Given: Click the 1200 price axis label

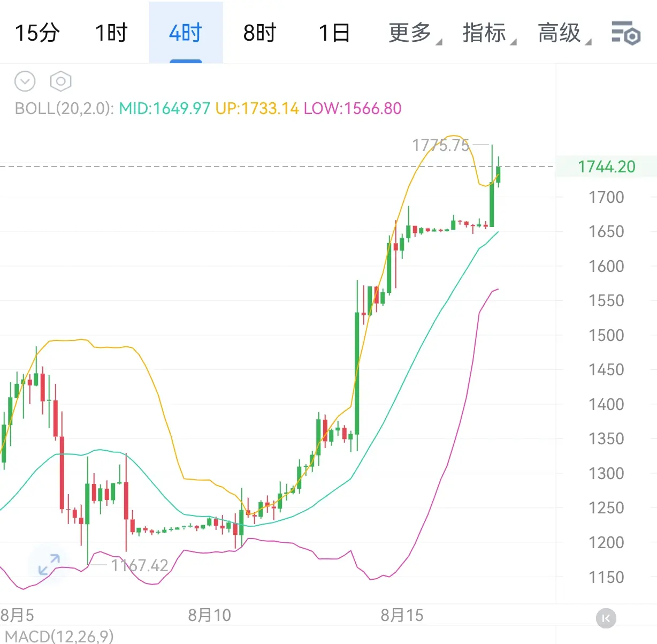Looking at the screenshot, I should 606,542.
